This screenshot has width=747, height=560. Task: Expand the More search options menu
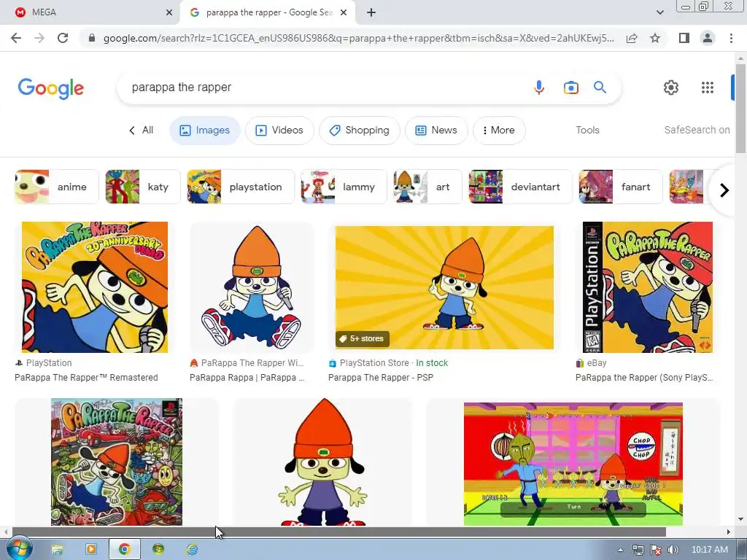click(499, 130)
